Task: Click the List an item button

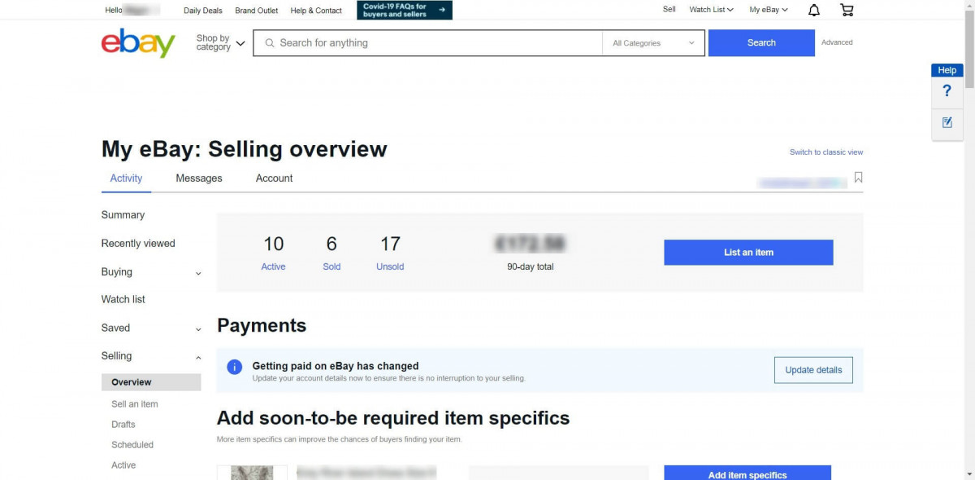Action: 748,252
